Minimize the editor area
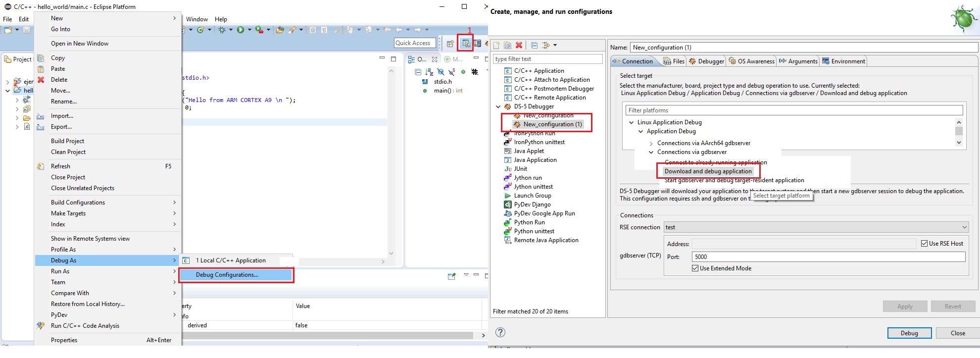Image resolution: width=980 pixels, height=358 pixels. click(x=382, y=58)
